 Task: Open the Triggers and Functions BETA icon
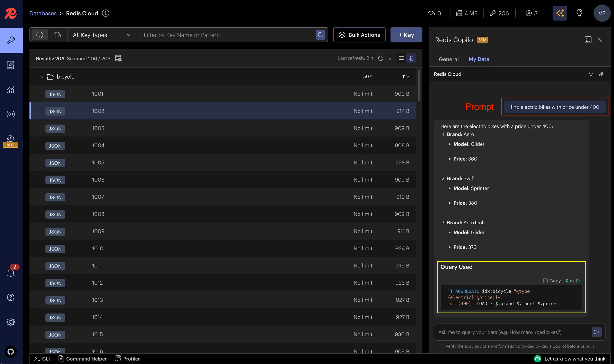pyautogui.click(x=11, y=141)
